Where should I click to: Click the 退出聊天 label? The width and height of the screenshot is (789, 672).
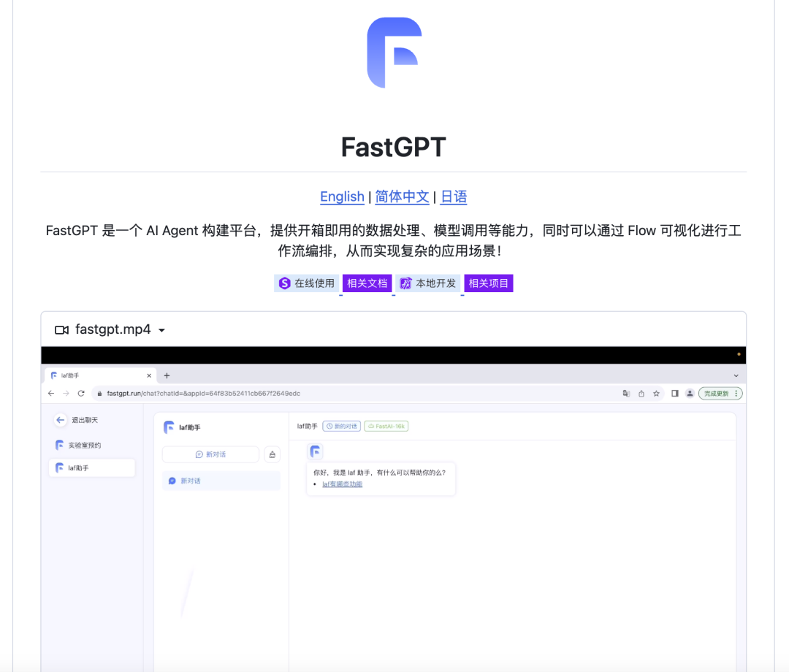(85, 420)
